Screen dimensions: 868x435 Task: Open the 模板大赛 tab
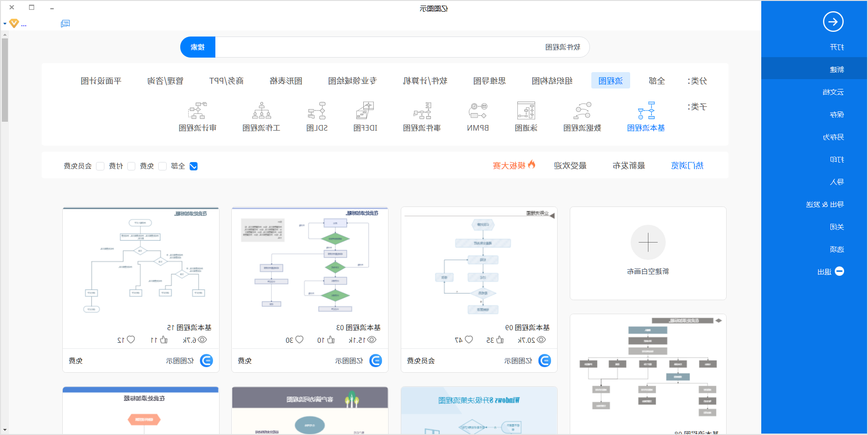[509, 165]
